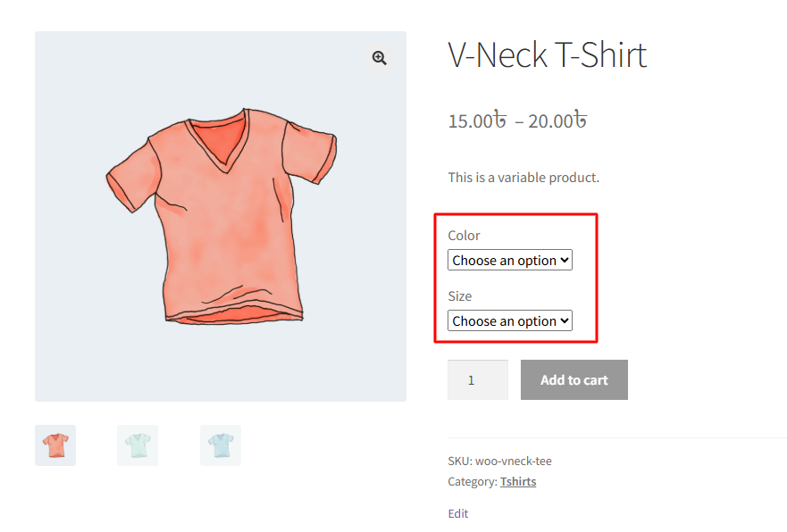Click the Size attribute label
The image size is (787, 532).
pyautogui.click(x=459, y=296)
